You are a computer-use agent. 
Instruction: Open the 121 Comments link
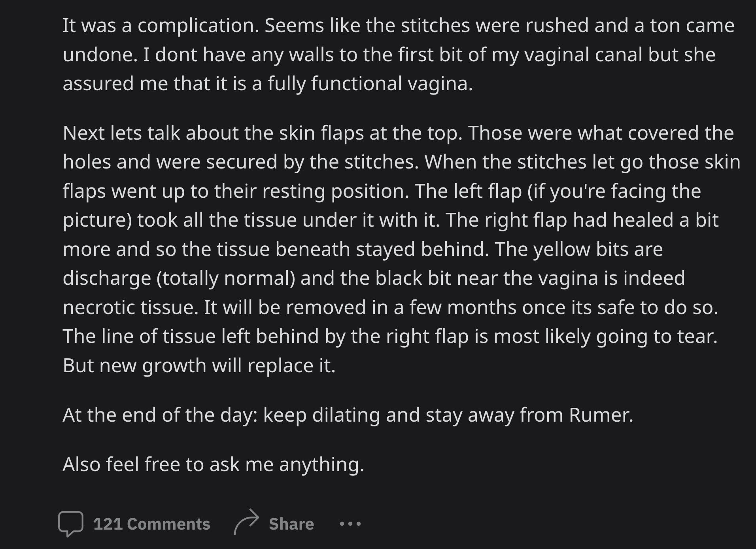[151, 524]
